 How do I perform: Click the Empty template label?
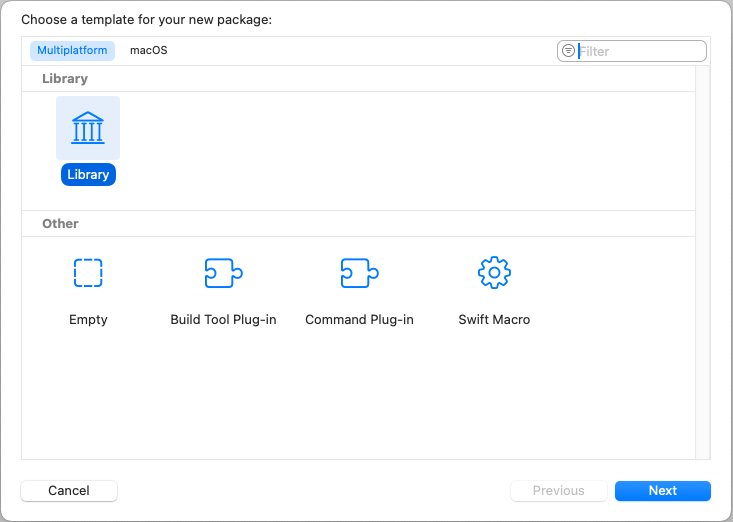88,320
